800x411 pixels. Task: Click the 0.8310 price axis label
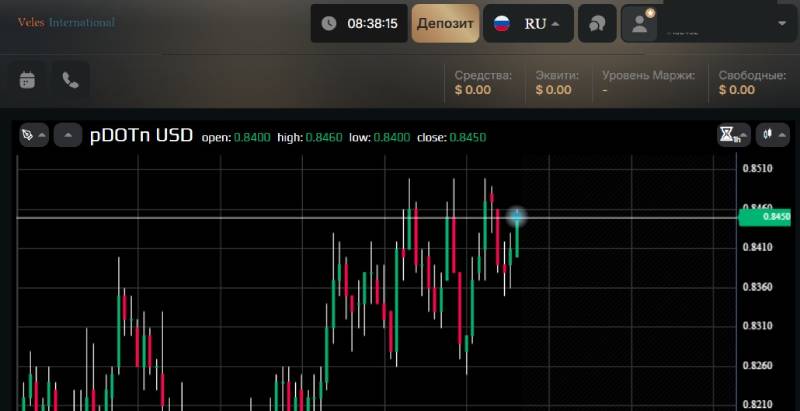pyautogui.click(x=758, y=326)
